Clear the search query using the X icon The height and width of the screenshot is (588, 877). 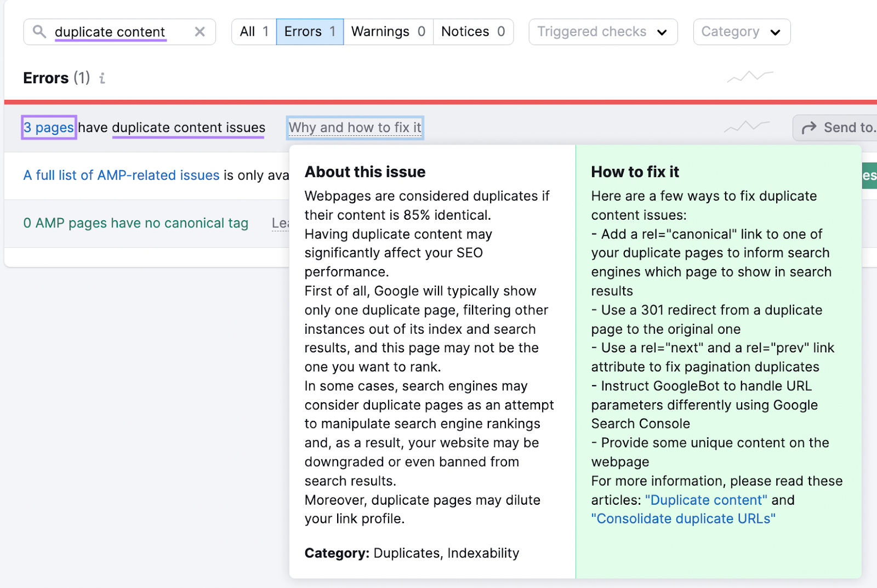pyautogui.click(x=200, y=31)
